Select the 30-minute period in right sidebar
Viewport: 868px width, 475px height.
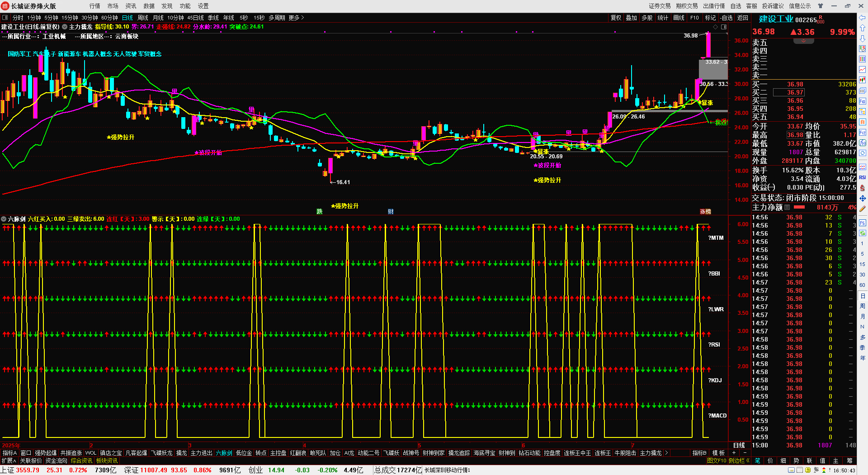tap(863, 275)
